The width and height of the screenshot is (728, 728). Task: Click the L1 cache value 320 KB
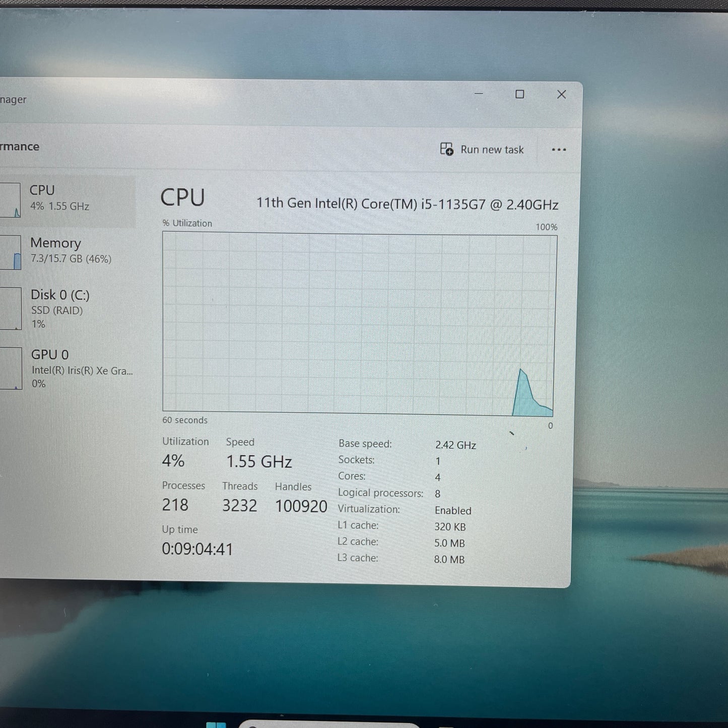pyautogui.click(x=450, y=527)
